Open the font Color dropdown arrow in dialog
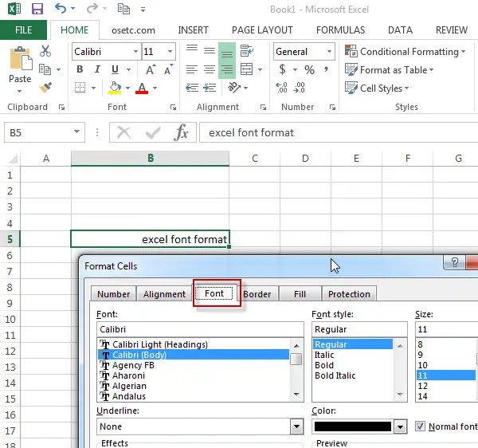The width and height of the screenshot is (478, 448). pos(401,426)
